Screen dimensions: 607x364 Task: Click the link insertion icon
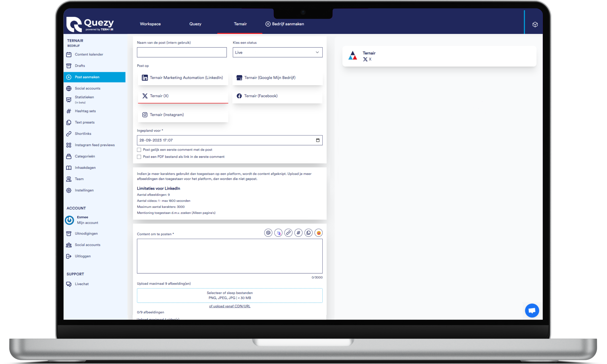(288, 233)
